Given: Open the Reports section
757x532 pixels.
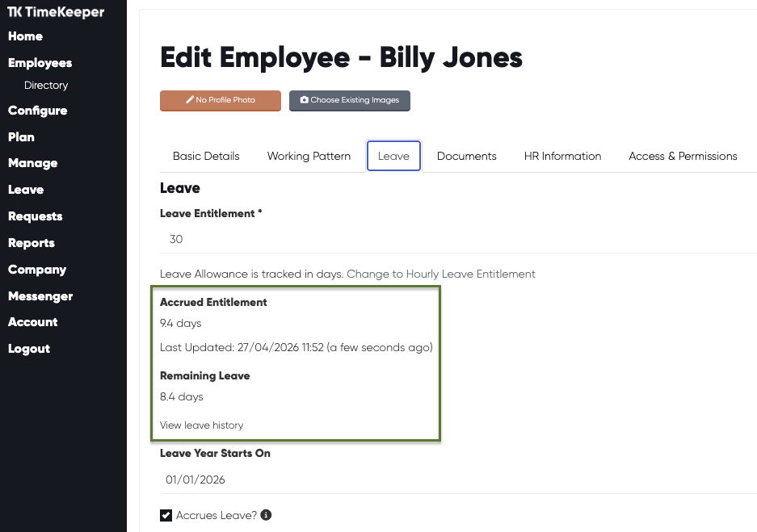Looking at the screenshot, I should tap(32, 243).
